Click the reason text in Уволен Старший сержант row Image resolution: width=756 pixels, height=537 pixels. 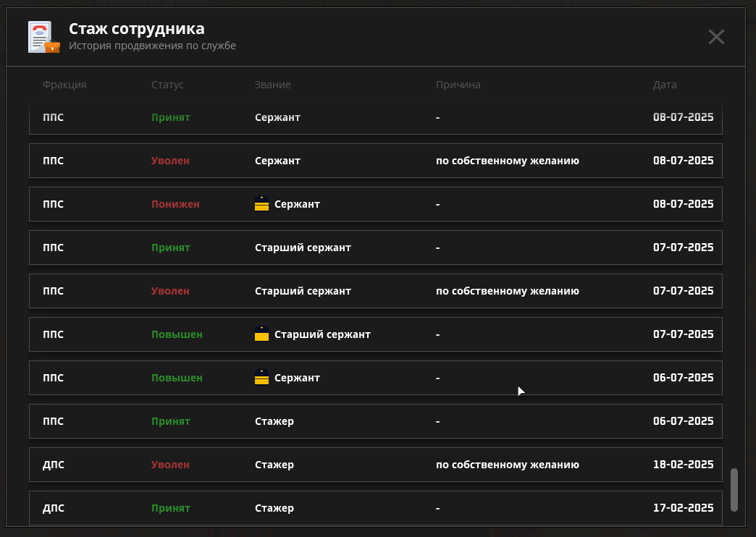[x=507, y=291]
